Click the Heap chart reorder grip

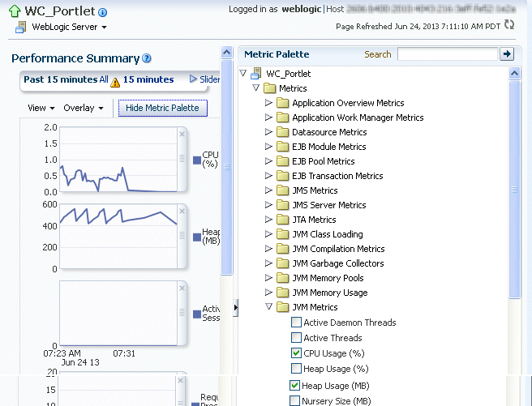pos(182,235)
